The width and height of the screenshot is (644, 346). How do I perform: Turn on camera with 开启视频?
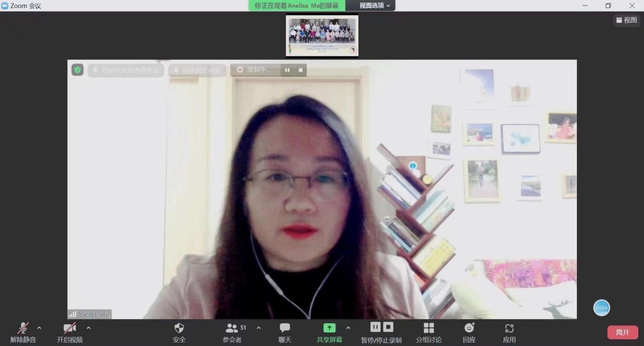[x=70, y=328]
